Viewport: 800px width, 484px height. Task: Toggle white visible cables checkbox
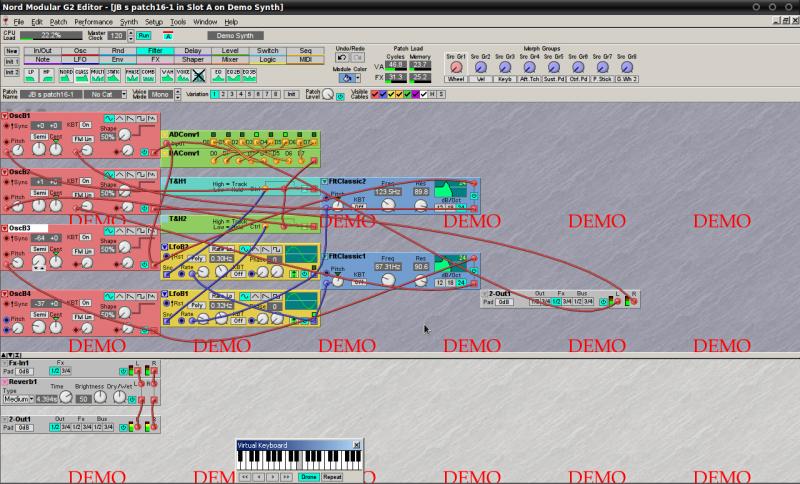[x=423, y=94]
